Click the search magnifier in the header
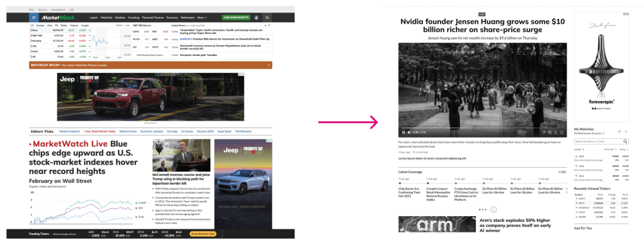Screen dimensions: 644x252 [x=266, y=18]
